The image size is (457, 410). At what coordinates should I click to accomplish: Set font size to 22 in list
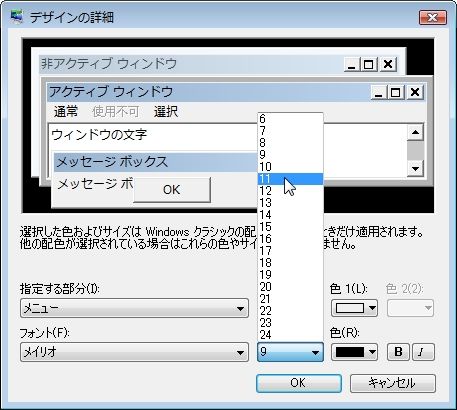[290, 311]
